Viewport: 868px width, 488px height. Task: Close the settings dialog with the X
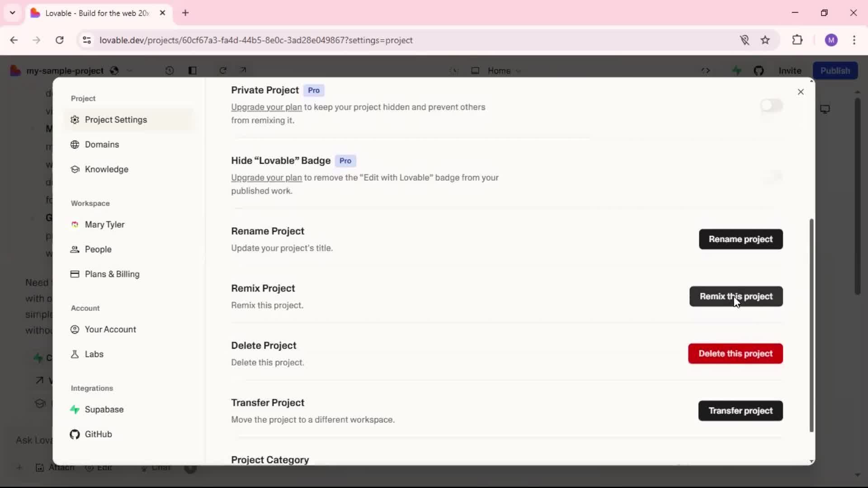coord(801,92)
